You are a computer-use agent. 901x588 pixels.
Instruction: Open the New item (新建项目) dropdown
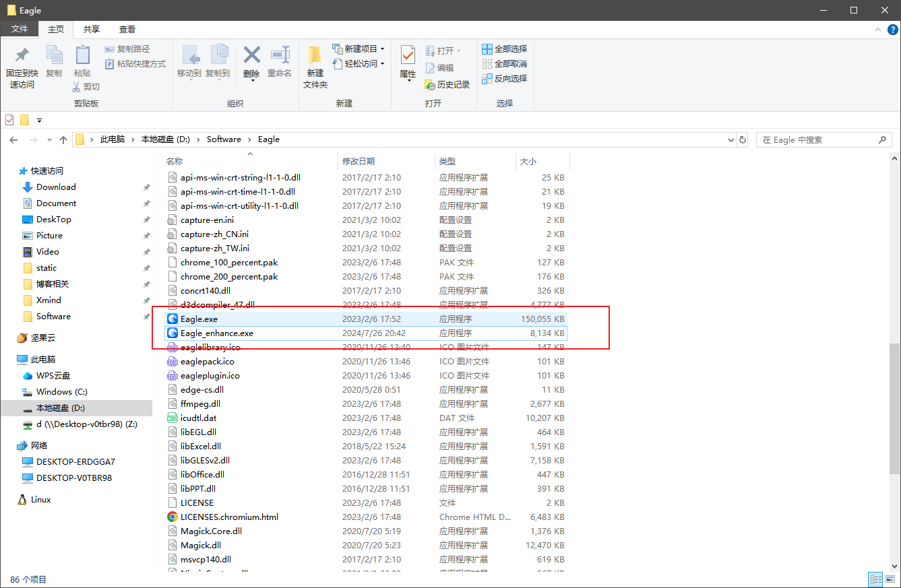tap(359, 49)
